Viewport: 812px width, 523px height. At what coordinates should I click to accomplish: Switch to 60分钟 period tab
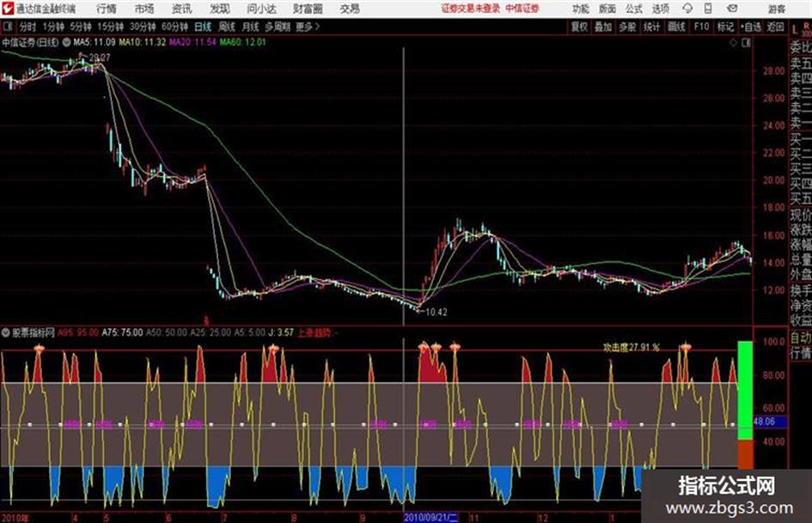click(174, 27)
